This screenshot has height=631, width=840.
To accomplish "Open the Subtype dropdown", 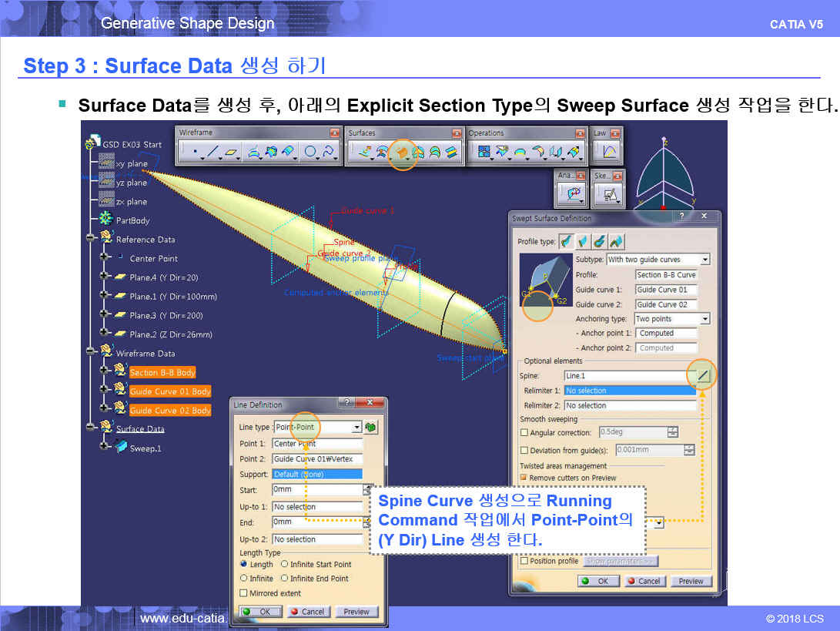I will coord(704,260).
